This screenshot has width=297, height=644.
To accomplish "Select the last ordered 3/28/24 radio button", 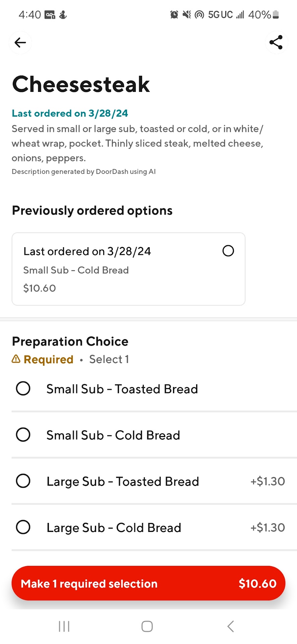I will [228, 251].
